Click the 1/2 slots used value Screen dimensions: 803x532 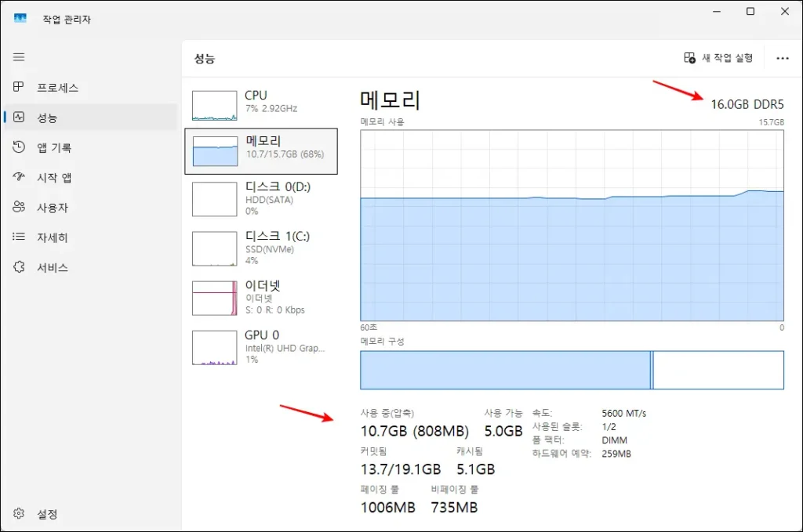click(x=609, y=427)
